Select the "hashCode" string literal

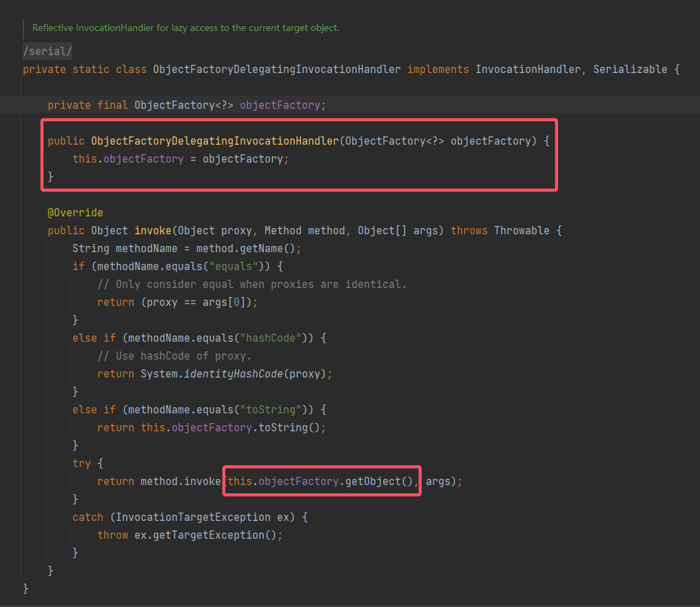[271, 338]
